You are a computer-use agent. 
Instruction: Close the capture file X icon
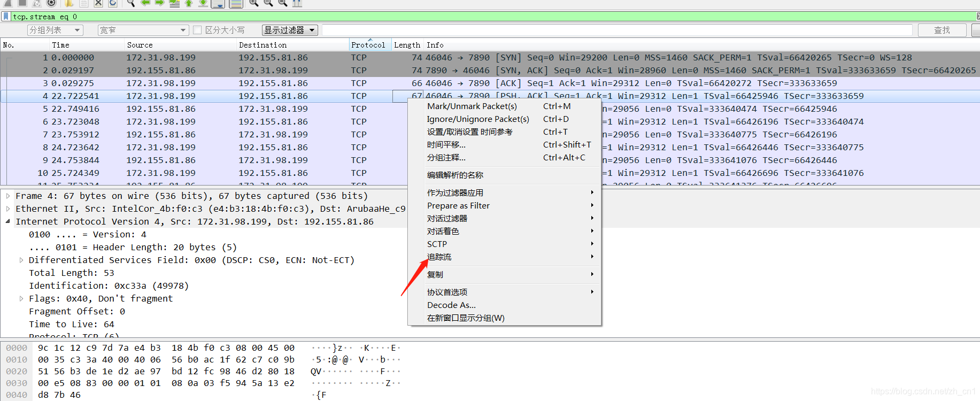(98, 3)
